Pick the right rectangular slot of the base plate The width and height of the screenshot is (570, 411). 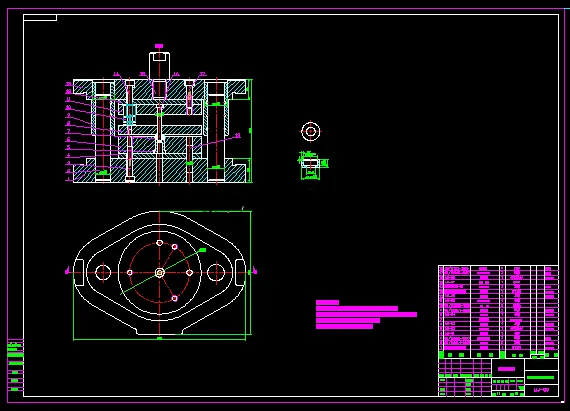point(240,272)
